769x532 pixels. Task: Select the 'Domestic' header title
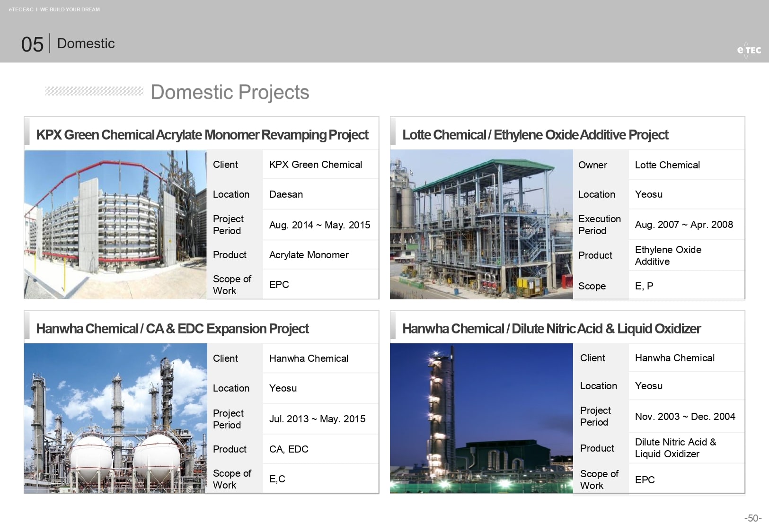tap(86, 44)
